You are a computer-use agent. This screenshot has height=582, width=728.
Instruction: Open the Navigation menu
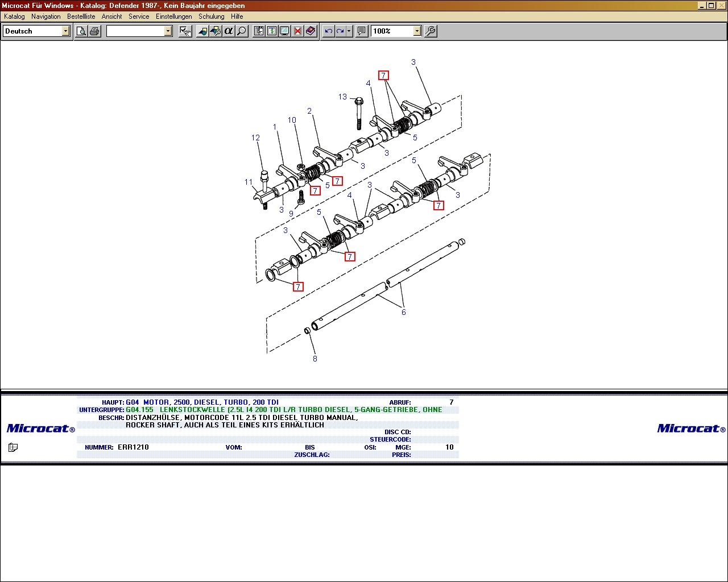[x=46, y=16]
